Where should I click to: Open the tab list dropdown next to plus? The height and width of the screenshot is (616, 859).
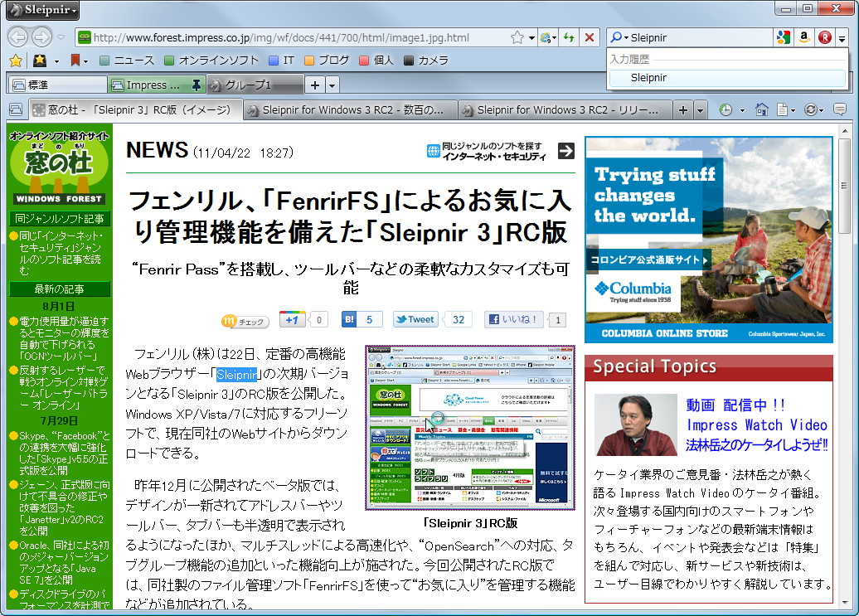click(x=700, y=110)
